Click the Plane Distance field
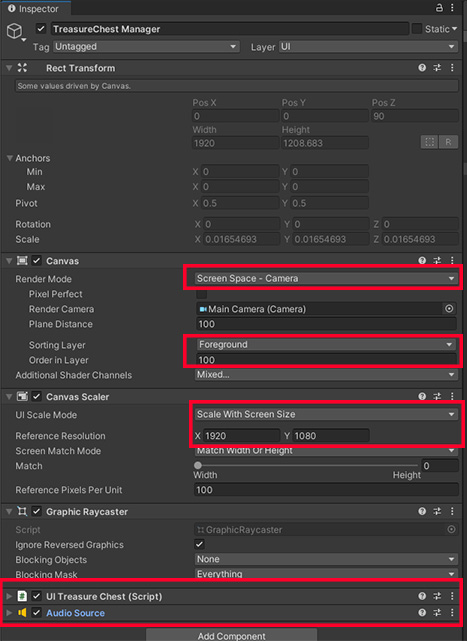This screenshot has width=467, height=641. click(x=326, y=324)
